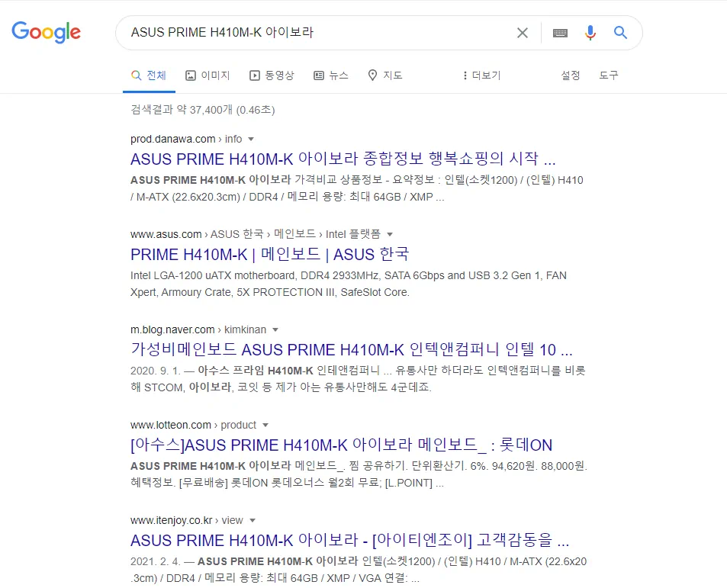Open the 지도 tab
This screenshot has width=727, height=588.
pyautogui.click(x=384, y=76)
